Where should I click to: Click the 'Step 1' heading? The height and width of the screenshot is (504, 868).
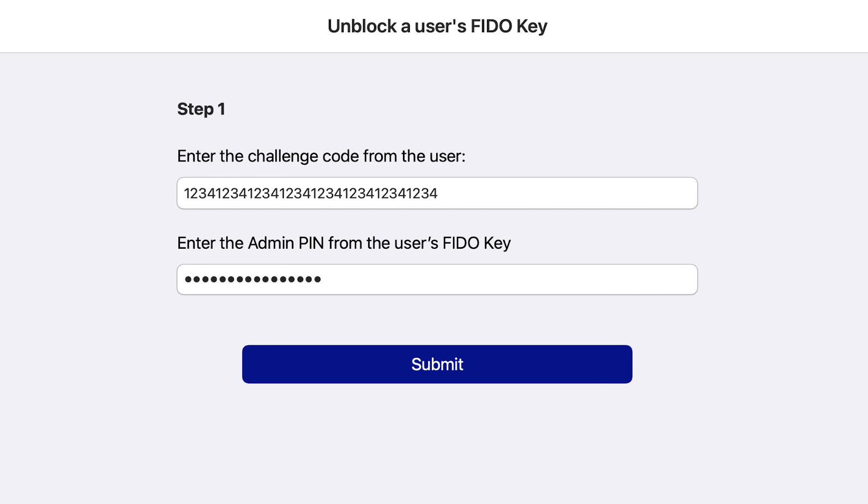pyautogui.click(x=201, y=109)
